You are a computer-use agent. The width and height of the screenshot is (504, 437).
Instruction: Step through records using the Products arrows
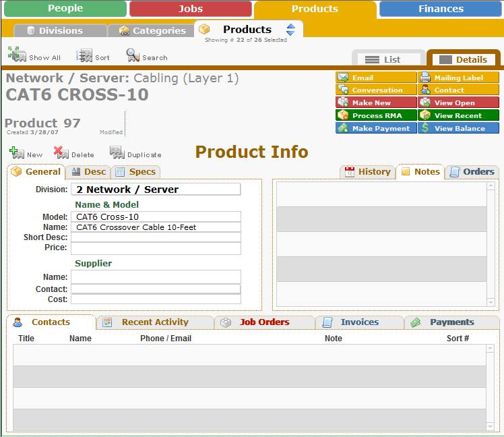[x=290, y=30]
